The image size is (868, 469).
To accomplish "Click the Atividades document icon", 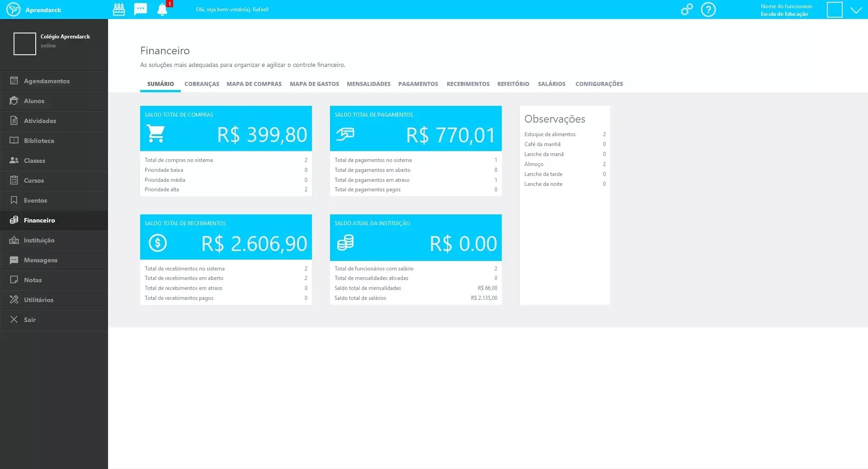I will pos(14,120).
